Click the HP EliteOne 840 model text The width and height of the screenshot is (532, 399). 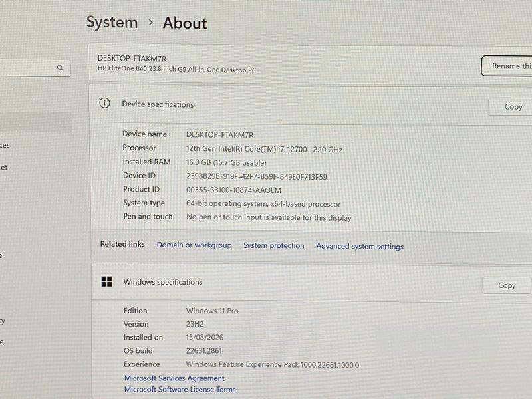[177, 69]
